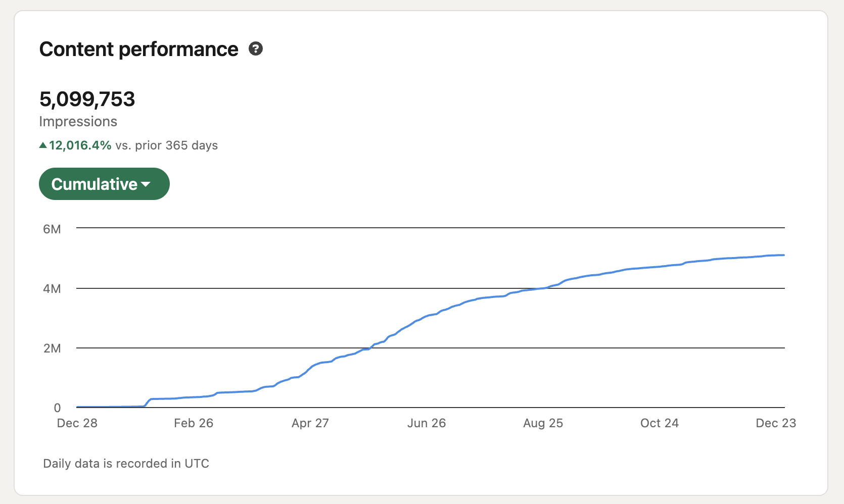This screenshot has width=844, height=504.
Task: Select the Aug 25 axis label
Action: tap(543, 423)
